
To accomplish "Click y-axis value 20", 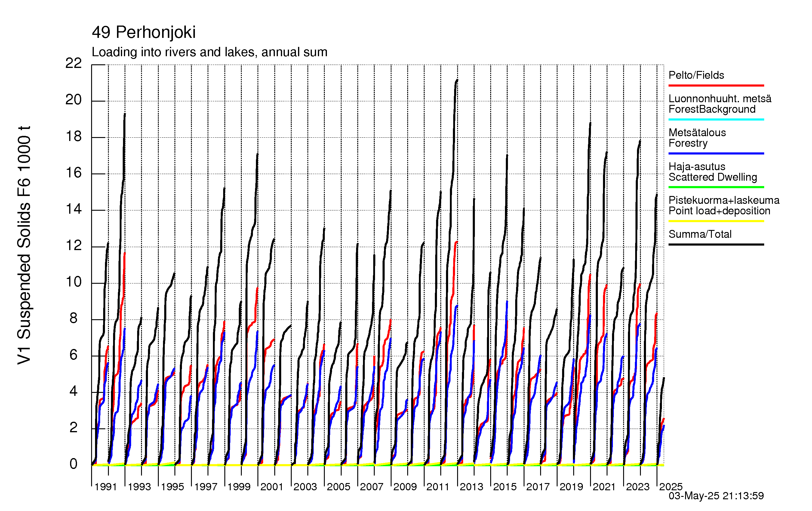I will 73,100.
